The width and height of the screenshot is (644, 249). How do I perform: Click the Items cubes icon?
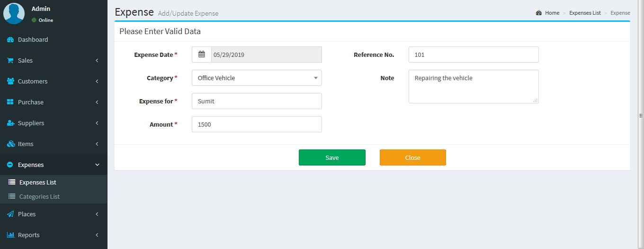10,144
